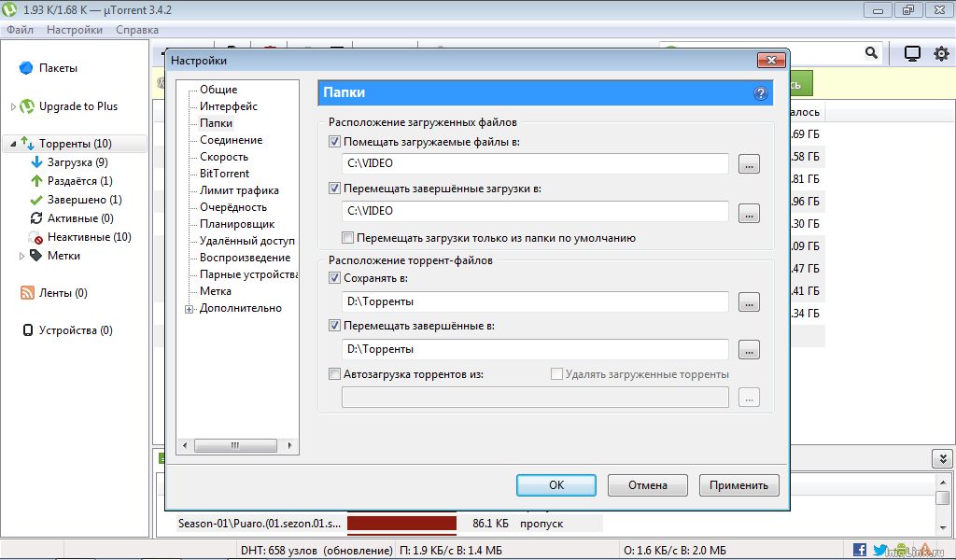Select Общие in settings tree
956x560 pixels.
(x=218, y=89)
